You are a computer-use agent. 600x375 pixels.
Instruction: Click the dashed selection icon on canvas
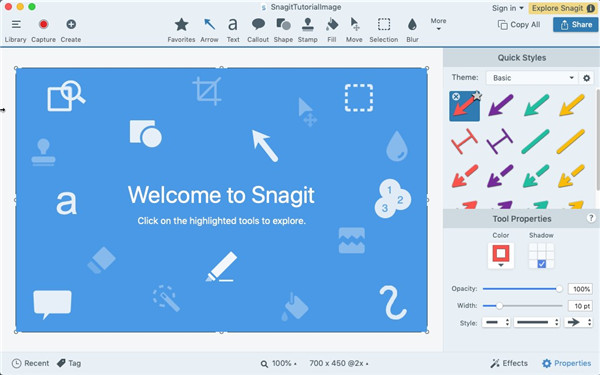(x=359, y=98)
